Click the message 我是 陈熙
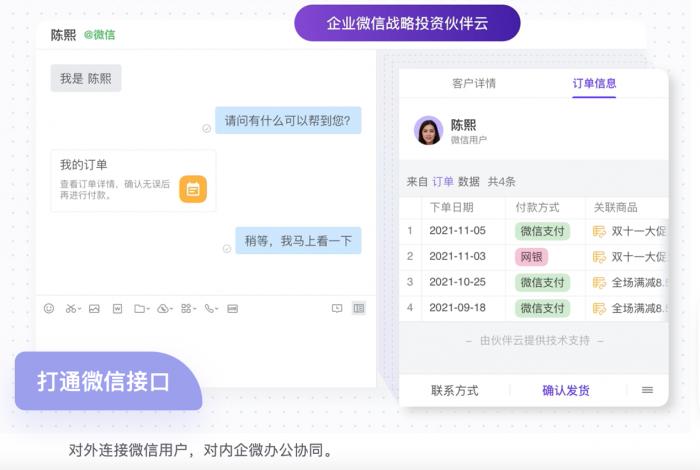Image resolution: width=700 pixels, height=470 pixels. pyautogui.click(x=86, y=79)
